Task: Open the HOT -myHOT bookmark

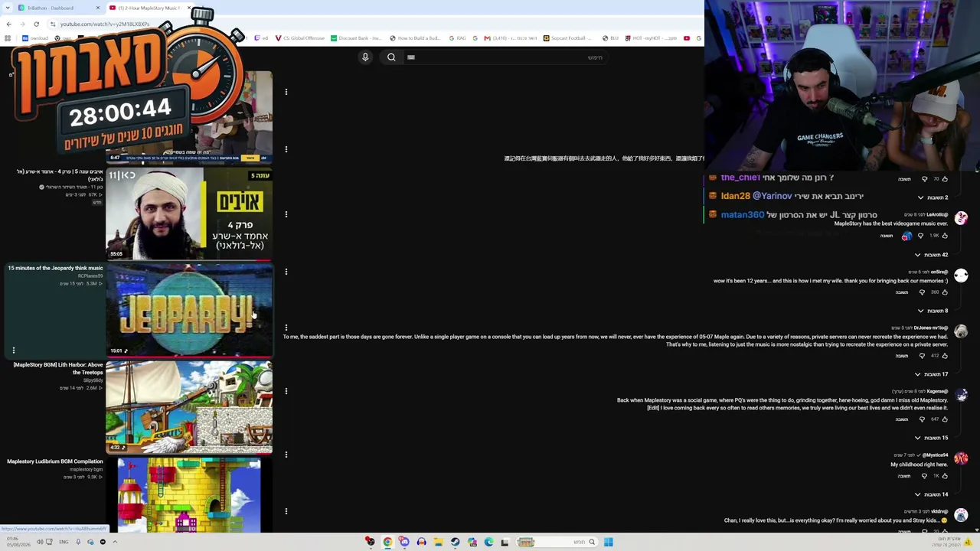Action: click(652, 37)
